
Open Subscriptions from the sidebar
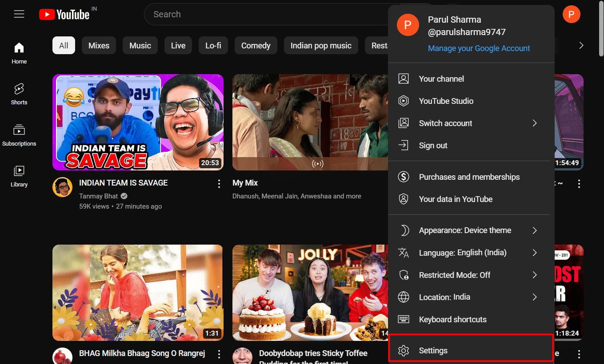(19, 135)
